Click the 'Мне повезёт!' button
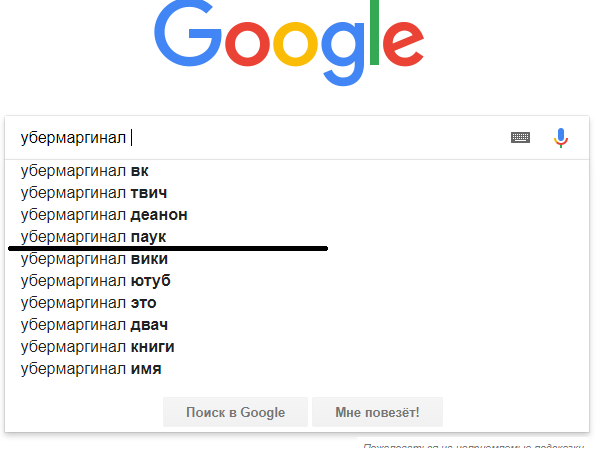Screen dimensions: 598x462 point(377,412)
